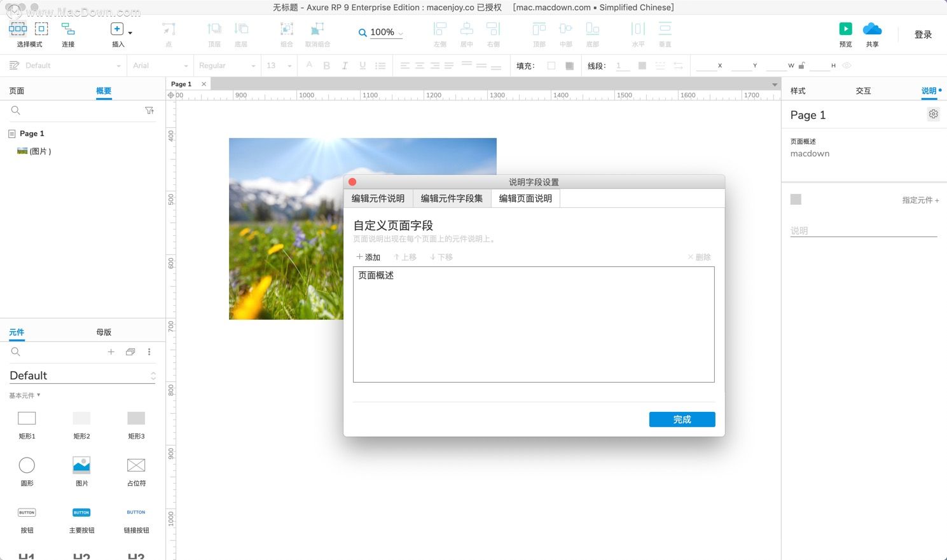
Task: Click the 取消组合 ungroup icon
Action: [317, 29]
